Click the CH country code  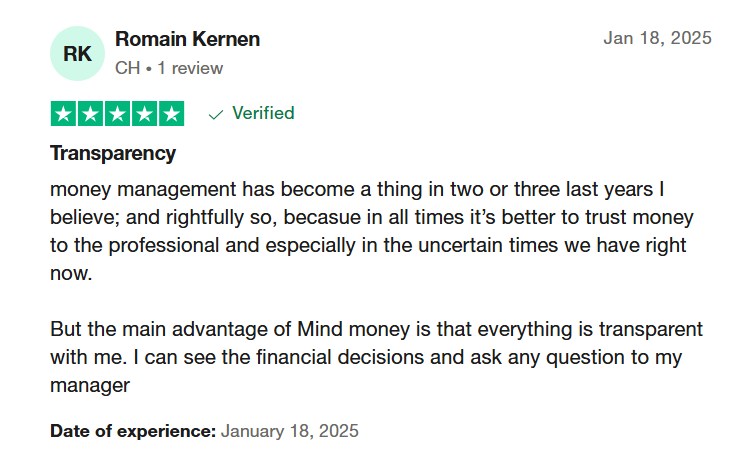[x=128, y=68]
